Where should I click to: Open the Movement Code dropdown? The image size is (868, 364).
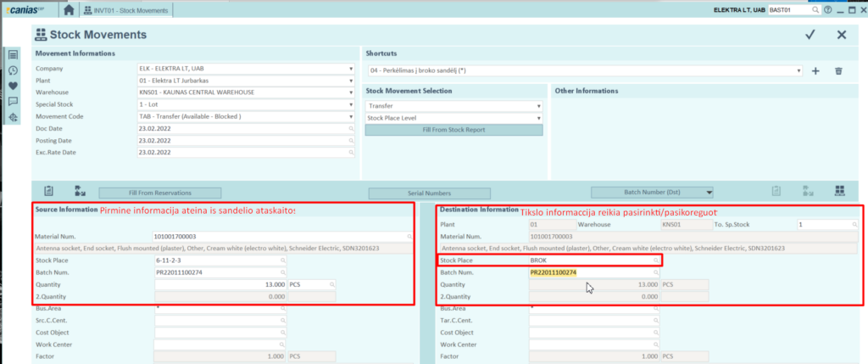351,116
